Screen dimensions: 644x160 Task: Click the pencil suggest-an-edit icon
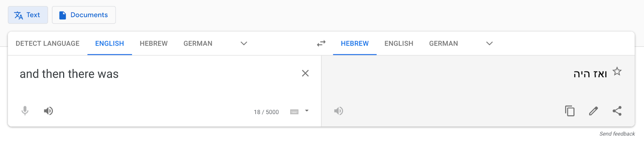click(x=593, y=111)
